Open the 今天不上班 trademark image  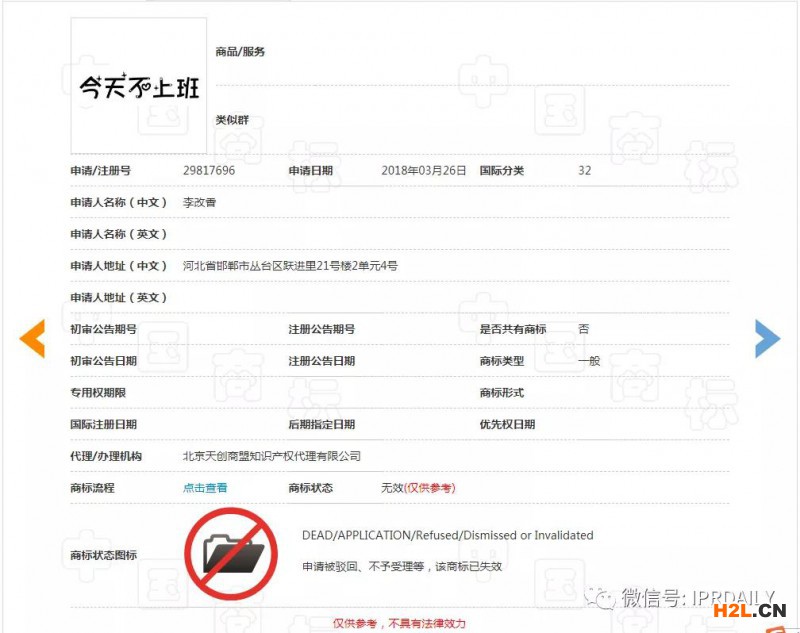click(x=139, y=86)
